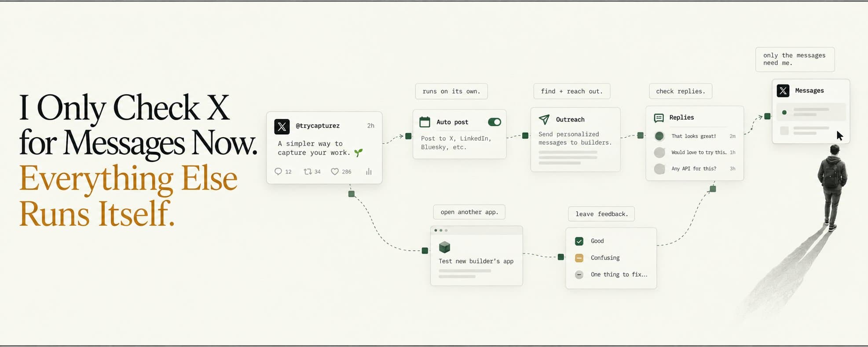Click the chat icon next to Replies
868x347 pixels.
click(x=659, y=118)
